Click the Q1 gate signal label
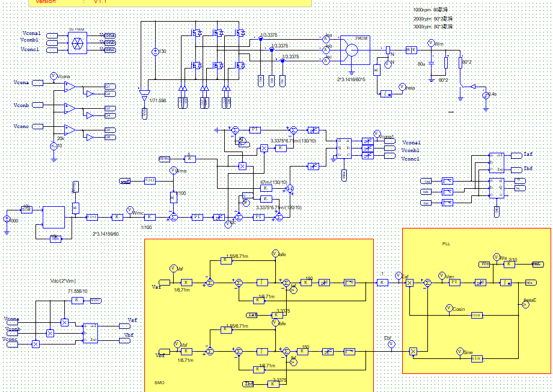The height and width of the screenshot is (392, 553). point(110,87)
